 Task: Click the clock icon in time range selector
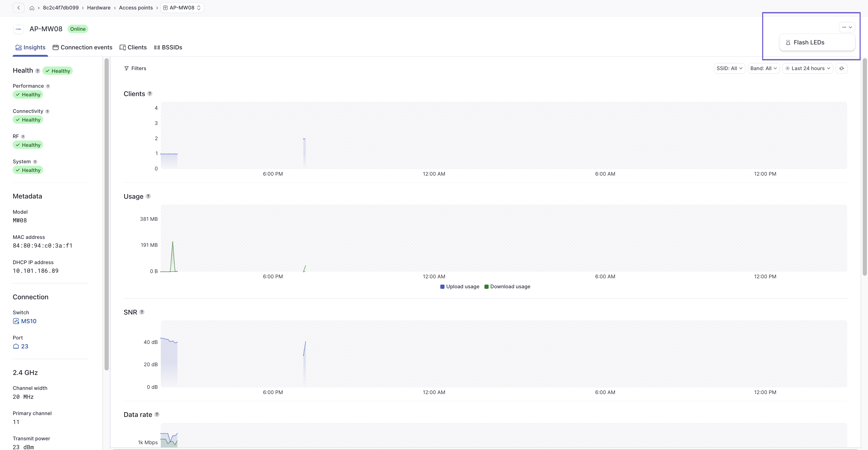[787, 68]
